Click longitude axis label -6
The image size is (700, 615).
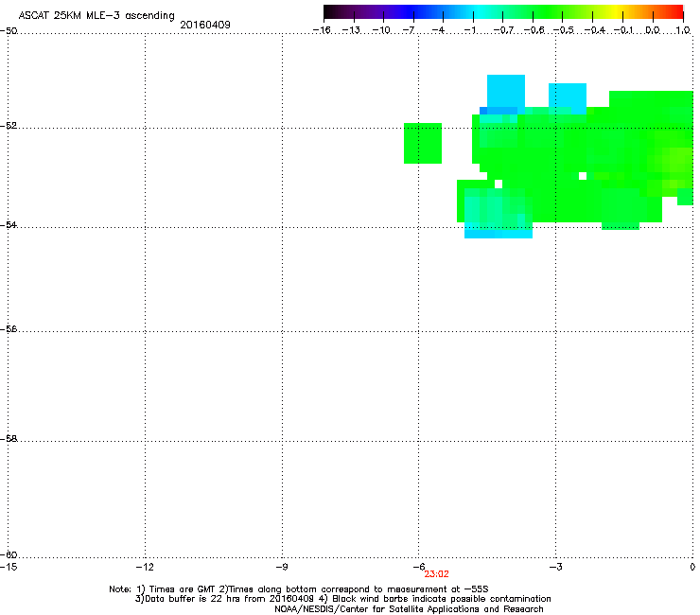pos(418,567)
